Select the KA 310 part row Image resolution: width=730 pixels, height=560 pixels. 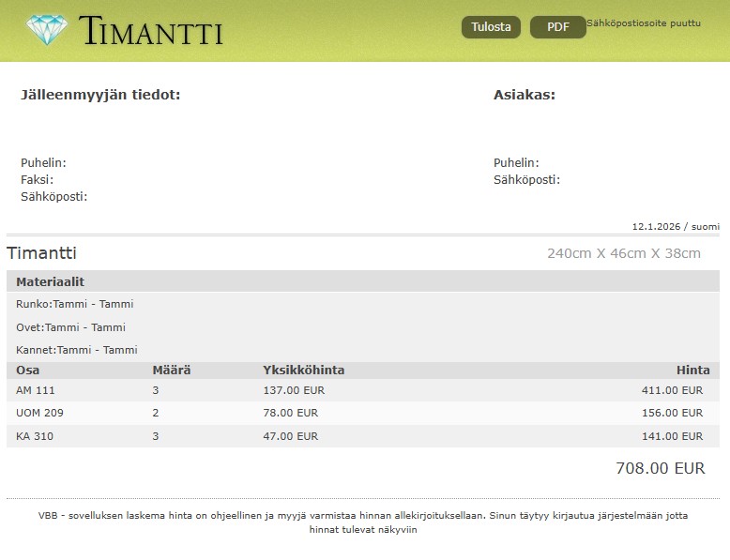[36, 436]
